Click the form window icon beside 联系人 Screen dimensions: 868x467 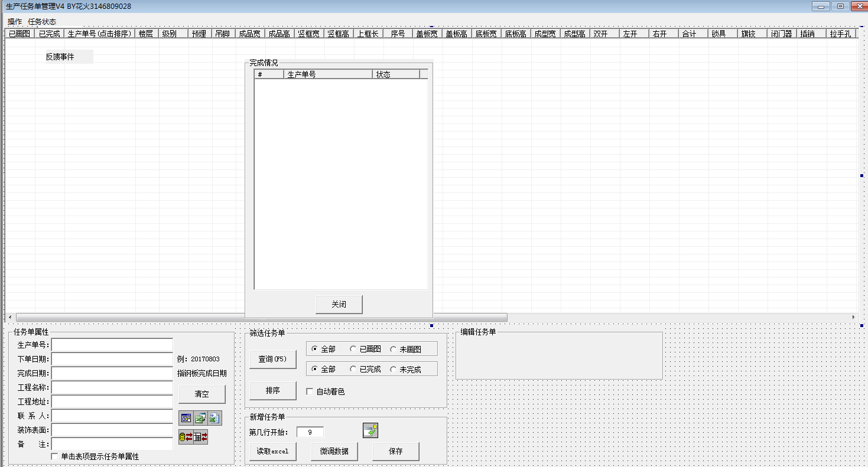click(186, 418)
